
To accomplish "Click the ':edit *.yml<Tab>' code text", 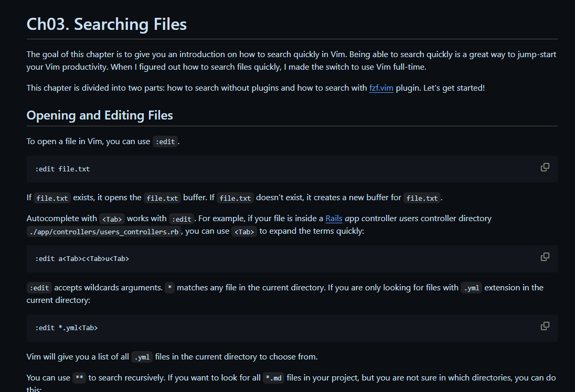I will pyautogui.click(x=67, y=328).
